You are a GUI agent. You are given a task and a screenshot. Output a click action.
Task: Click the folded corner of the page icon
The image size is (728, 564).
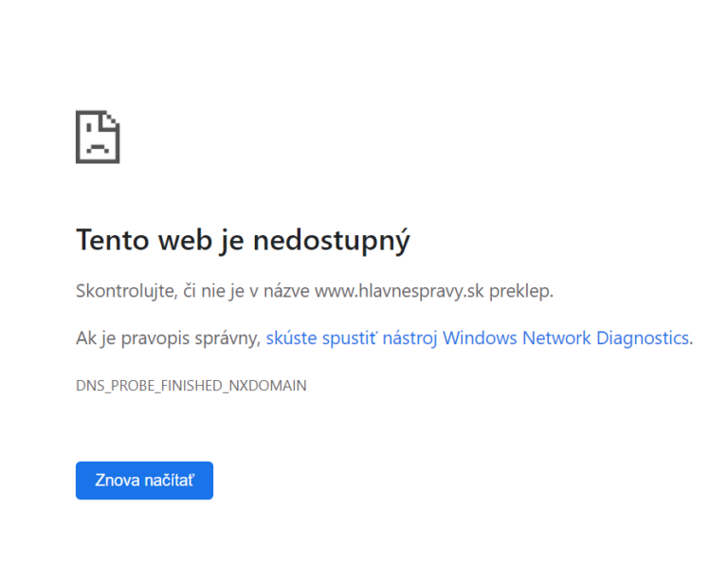110,120
